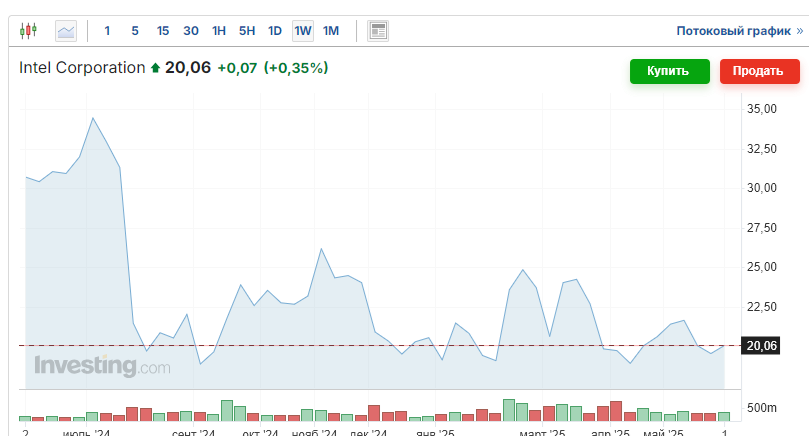
Task: Click the 27,50 axis label
Action: pyautogui.click(x=762, y=228)
